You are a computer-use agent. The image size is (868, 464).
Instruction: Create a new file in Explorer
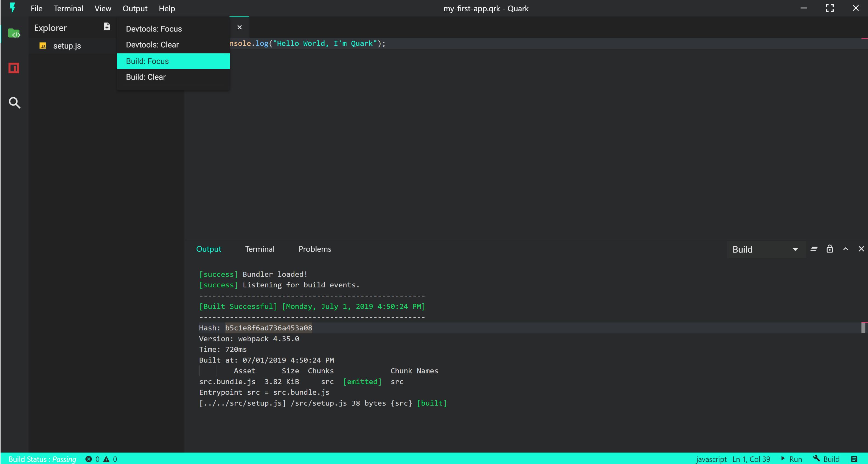click(107, 27)
